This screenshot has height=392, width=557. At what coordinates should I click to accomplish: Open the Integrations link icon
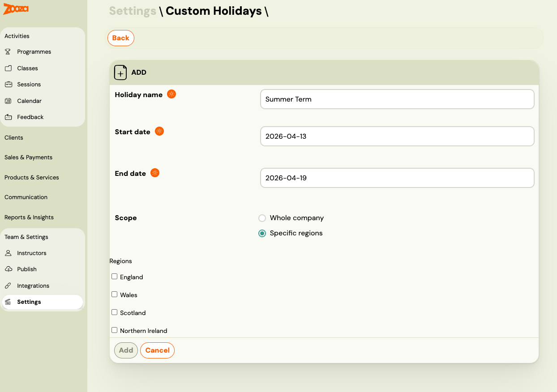point(8,285)
